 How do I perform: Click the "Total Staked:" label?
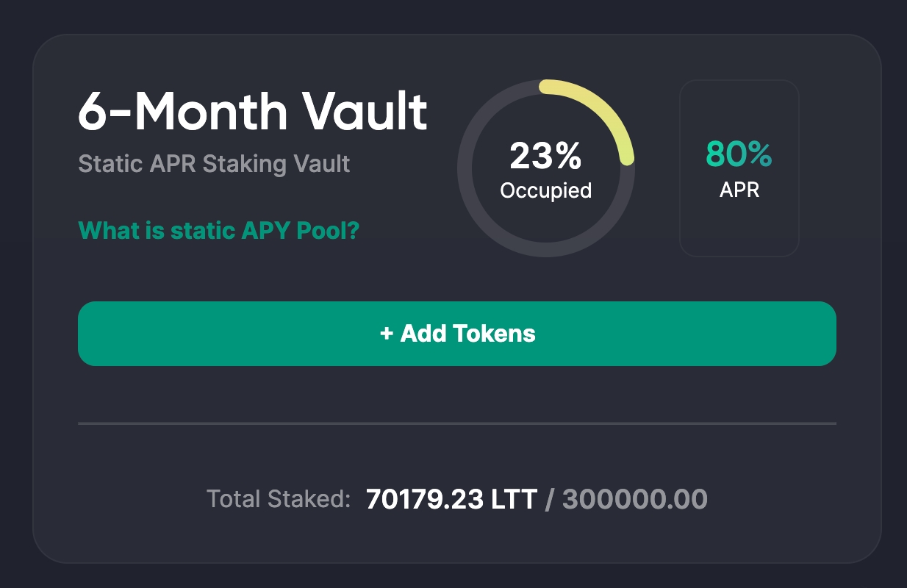point(279,499)
